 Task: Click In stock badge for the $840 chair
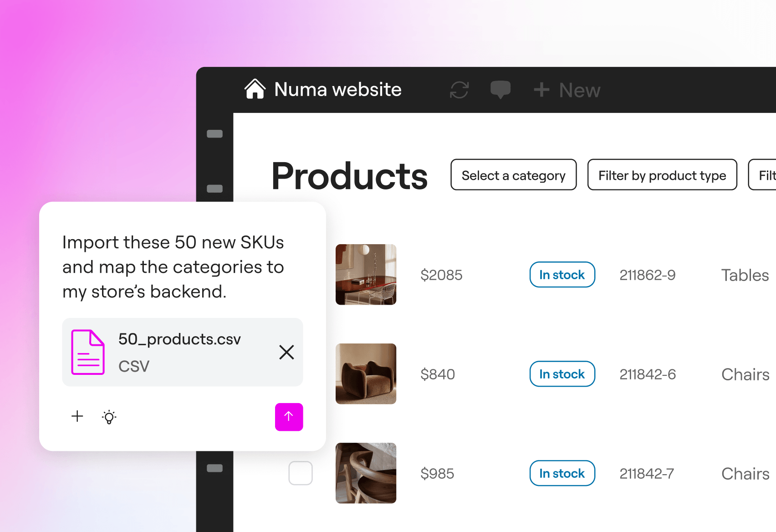(x=562, y=374)
